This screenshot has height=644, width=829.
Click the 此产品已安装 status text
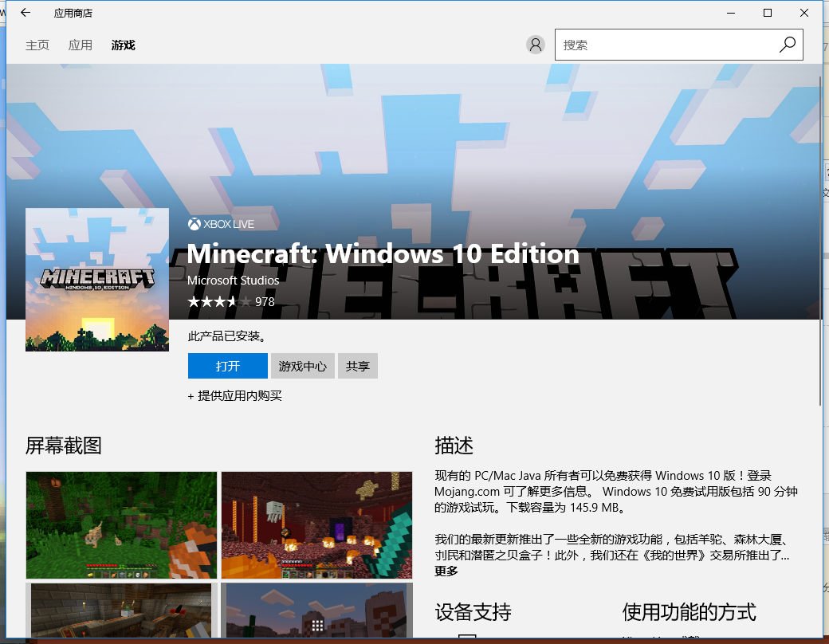(x=227, y=336)
